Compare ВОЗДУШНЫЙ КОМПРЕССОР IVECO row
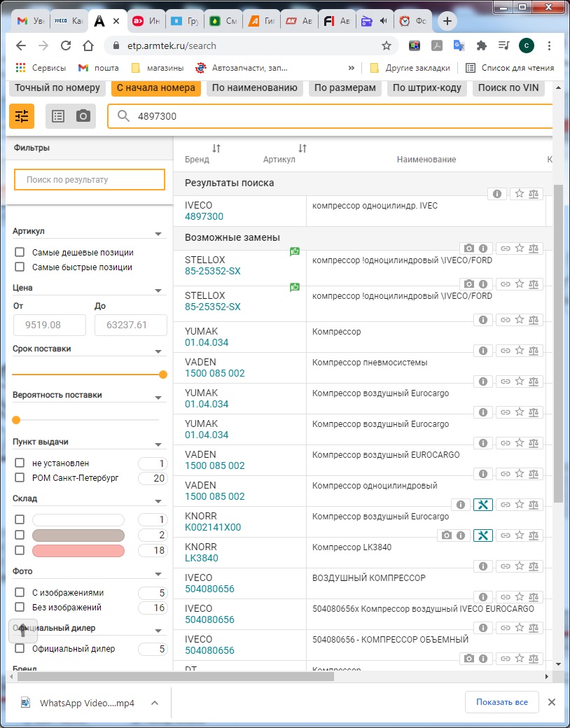This screenshot has height=728, width=570. [x=534, y=566]
